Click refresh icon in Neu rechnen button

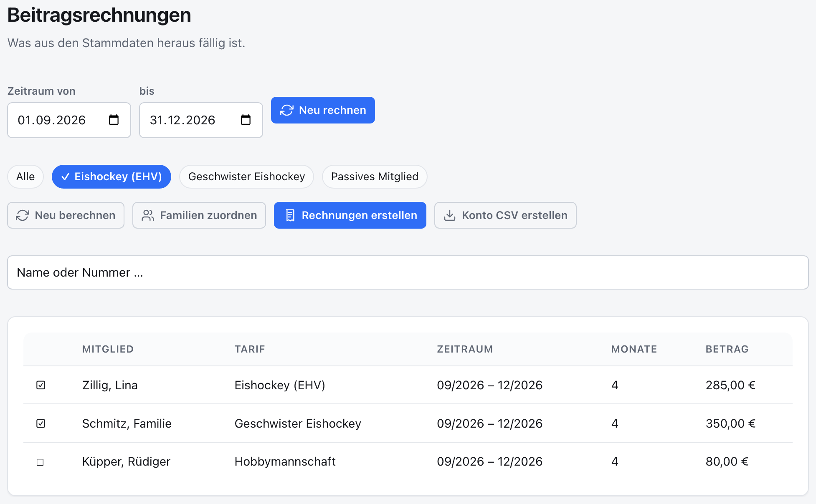click(287, 110)
